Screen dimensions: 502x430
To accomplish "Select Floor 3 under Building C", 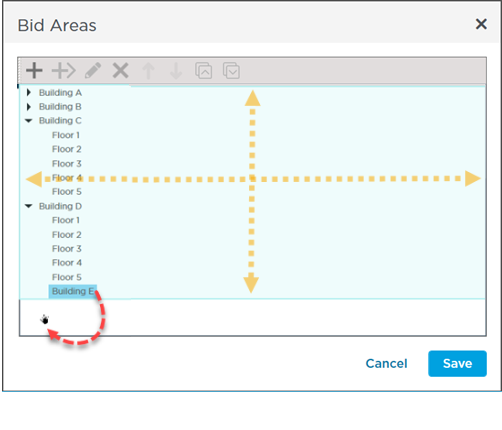I will 67,164.
